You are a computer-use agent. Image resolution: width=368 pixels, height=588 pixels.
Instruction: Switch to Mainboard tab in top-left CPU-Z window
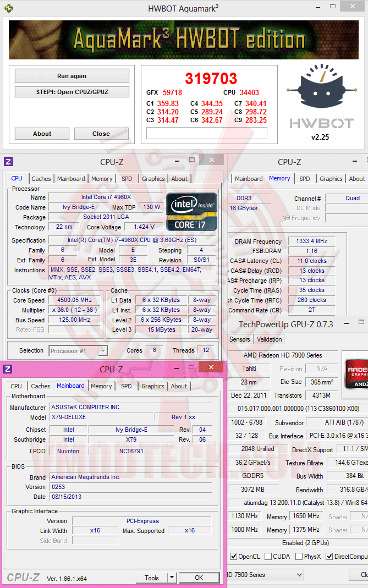coord(71,179)
